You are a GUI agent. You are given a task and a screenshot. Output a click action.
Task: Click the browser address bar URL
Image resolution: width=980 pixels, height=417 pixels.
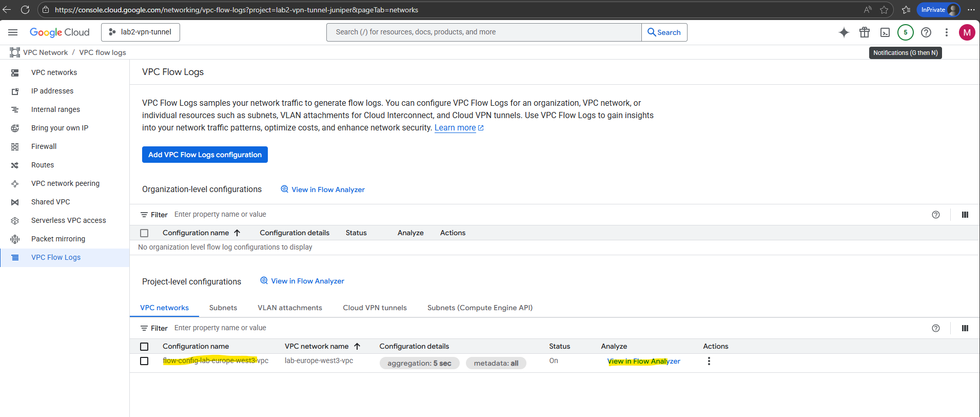point(236,10)
